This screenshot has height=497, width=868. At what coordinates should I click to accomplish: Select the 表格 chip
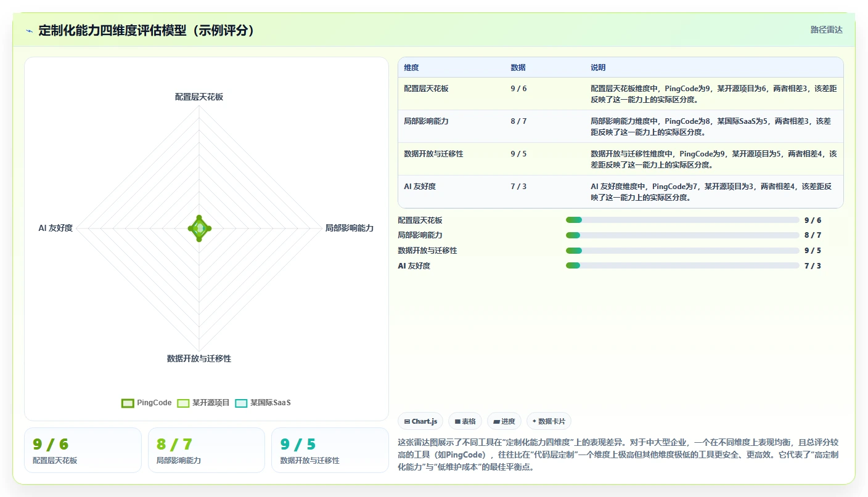[465, 421]
